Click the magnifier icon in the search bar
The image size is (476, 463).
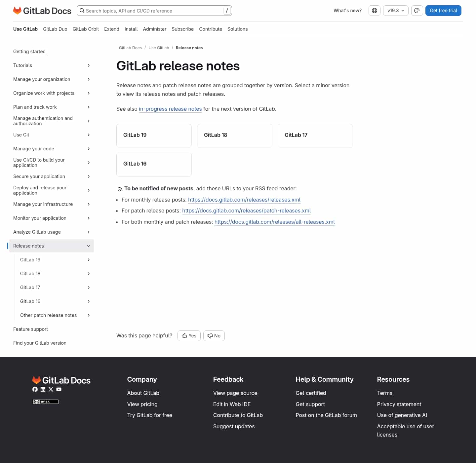coord(82,11)
